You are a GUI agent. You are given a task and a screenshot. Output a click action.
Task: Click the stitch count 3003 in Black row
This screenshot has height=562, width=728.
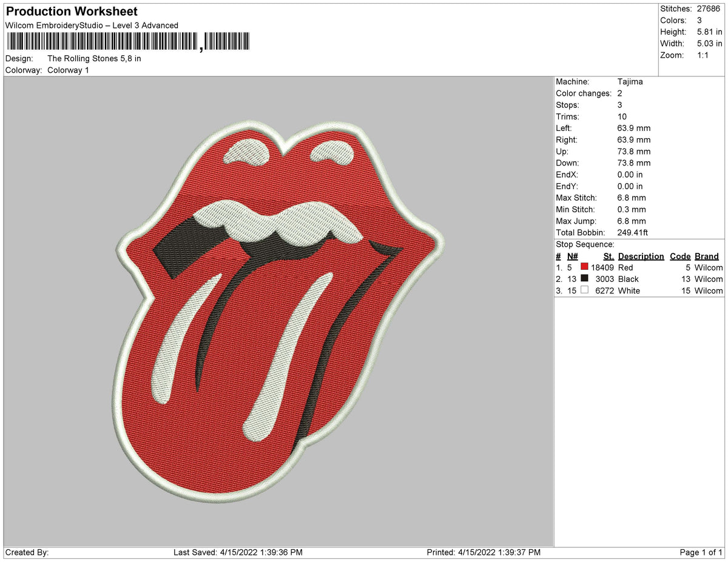click(x=605, y=279)
